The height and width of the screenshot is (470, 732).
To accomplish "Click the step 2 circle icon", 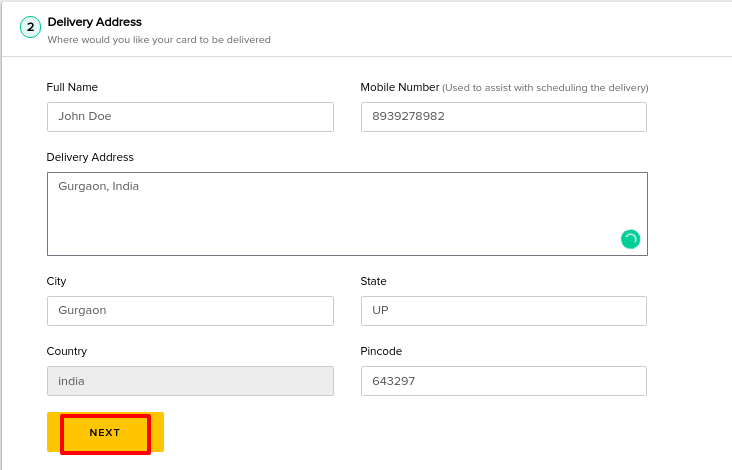I will tap(30, 27).
